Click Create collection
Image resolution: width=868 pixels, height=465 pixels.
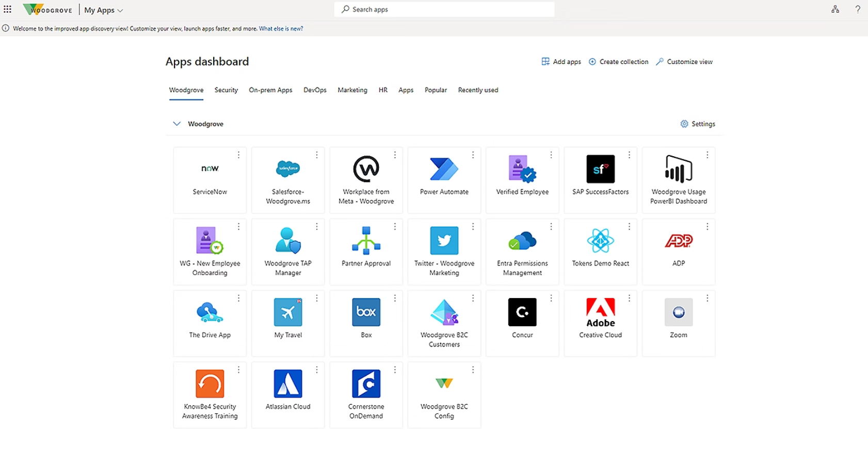click(618, 61)
